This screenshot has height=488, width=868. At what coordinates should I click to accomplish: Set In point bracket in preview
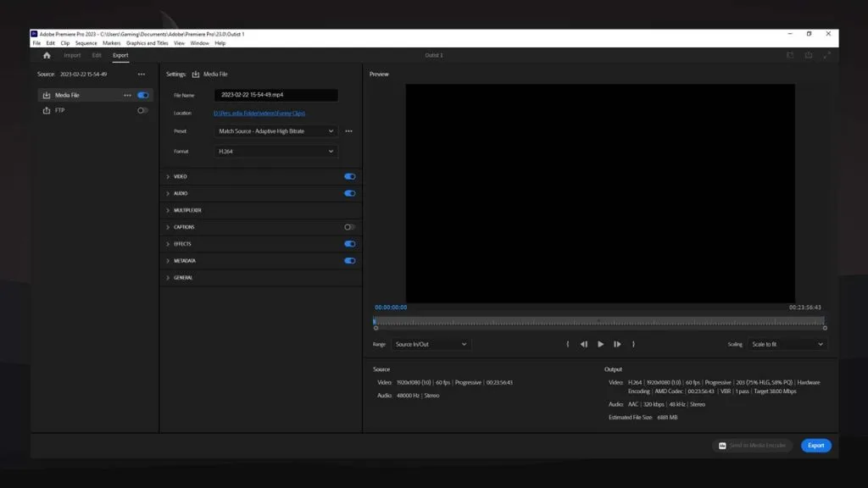[567, 344]
